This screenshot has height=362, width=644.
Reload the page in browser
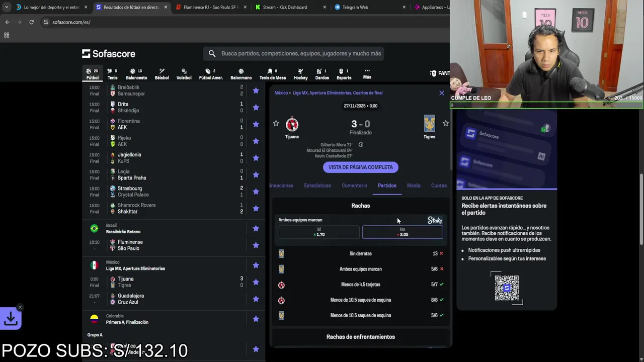pos(31,22)
